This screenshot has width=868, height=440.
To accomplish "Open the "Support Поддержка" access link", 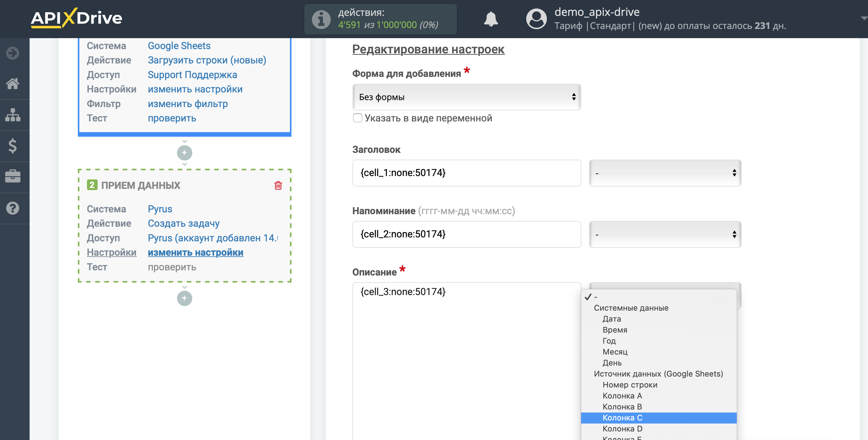I will (x=192, y=74).
